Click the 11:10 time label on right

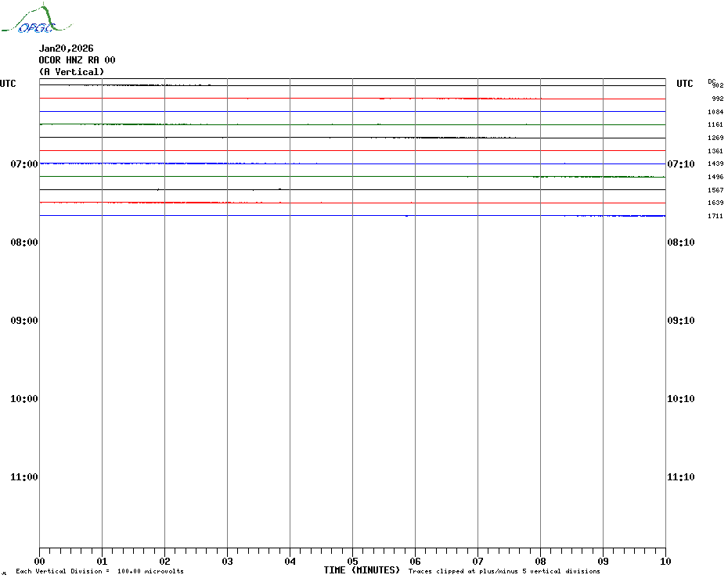coord(680,477)
